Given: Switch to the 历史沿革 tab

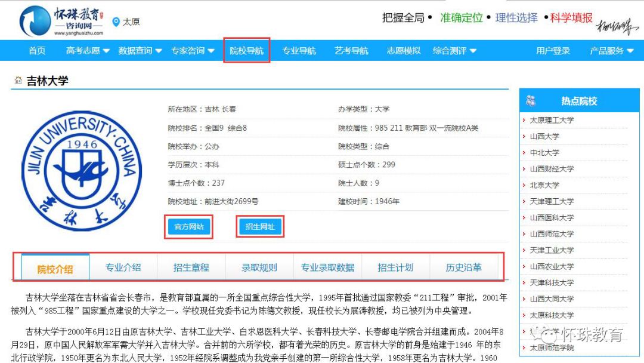Looking at the screenshot, I should [464, 267].
